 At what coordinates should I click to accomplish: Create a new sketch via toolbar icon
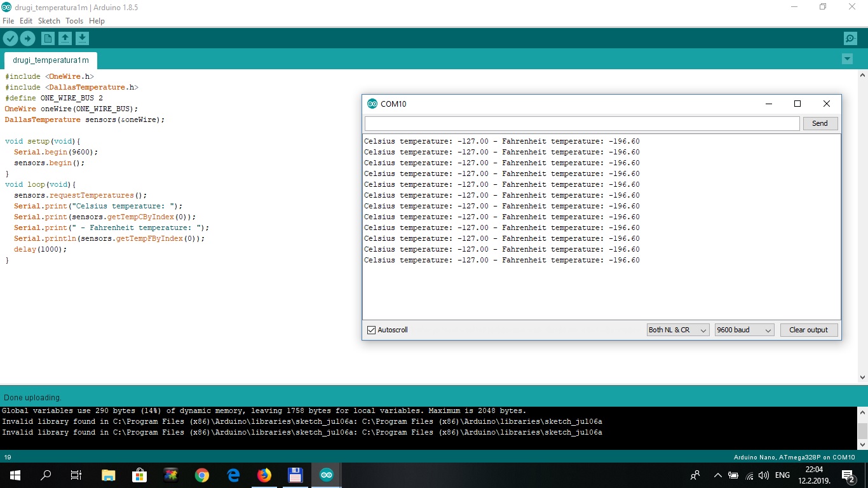click(48, 39)
